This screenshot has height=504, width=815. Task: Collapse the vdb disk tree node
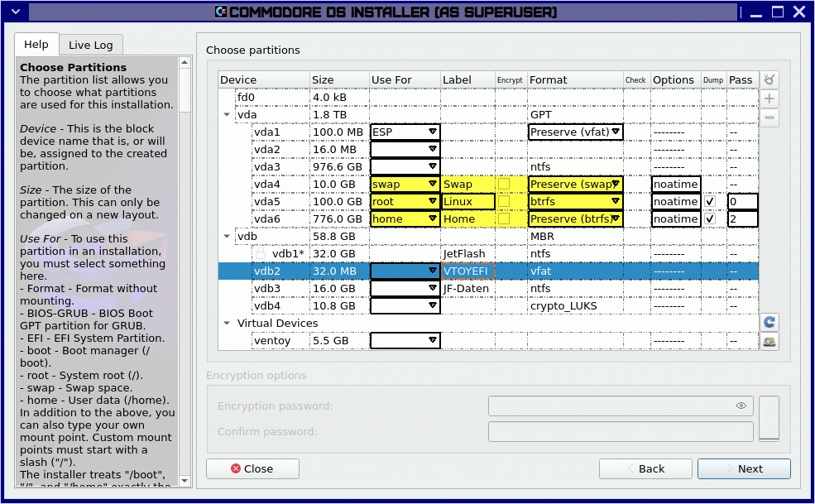pos(227,236)
